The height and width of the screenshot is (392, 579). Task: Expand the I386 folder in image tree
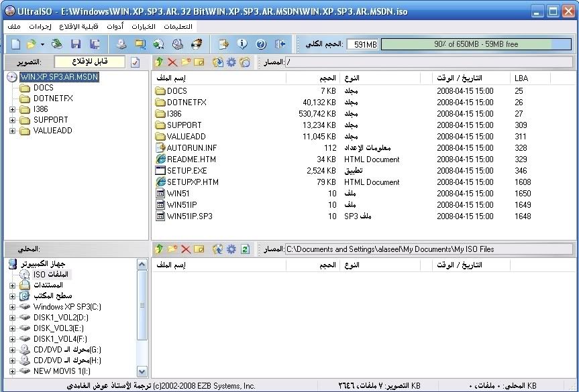12,109
